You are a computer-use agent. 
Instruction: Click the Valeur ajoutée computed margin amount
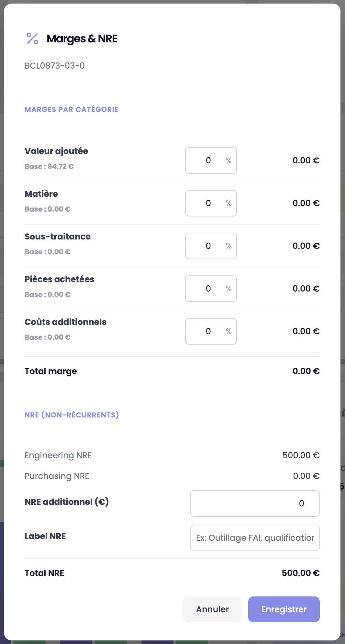[x=306, y=161]
